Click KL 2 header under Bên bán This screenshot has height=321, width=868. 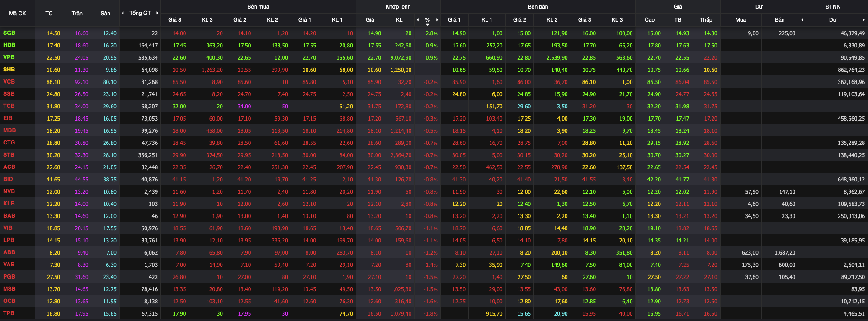pos(552,20)
